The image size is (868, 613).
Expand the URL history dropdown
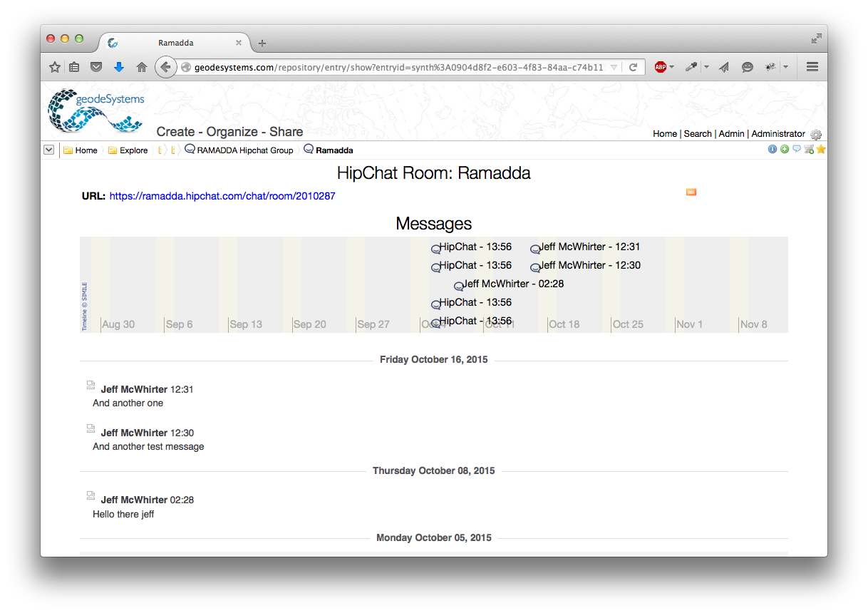(x=614, y=68)
